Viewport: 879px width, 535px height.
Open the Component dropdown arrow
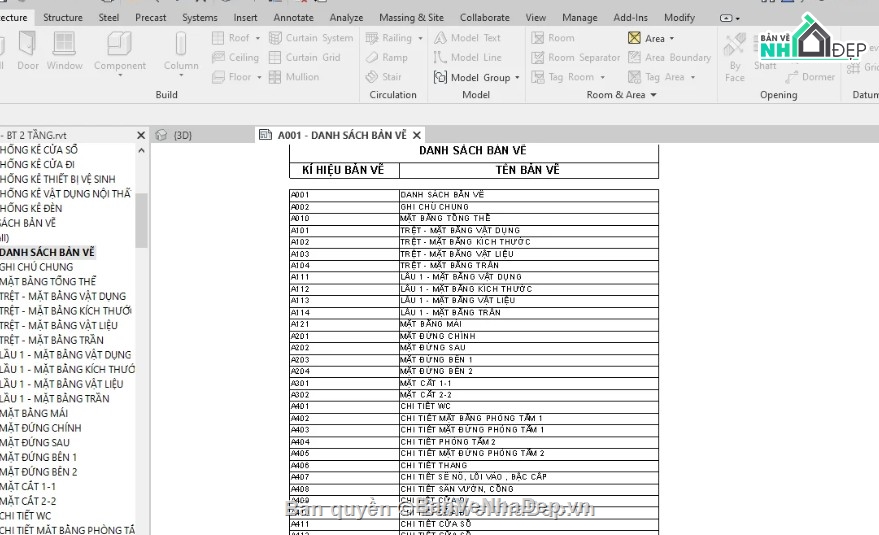(x=120, y=75)
